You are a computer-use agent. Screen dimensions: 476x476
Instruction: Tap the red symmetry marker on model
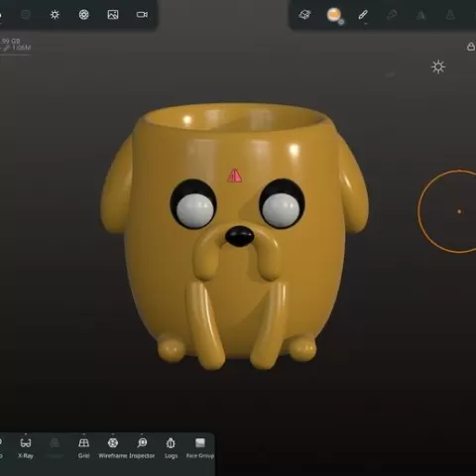pos(234,176)
